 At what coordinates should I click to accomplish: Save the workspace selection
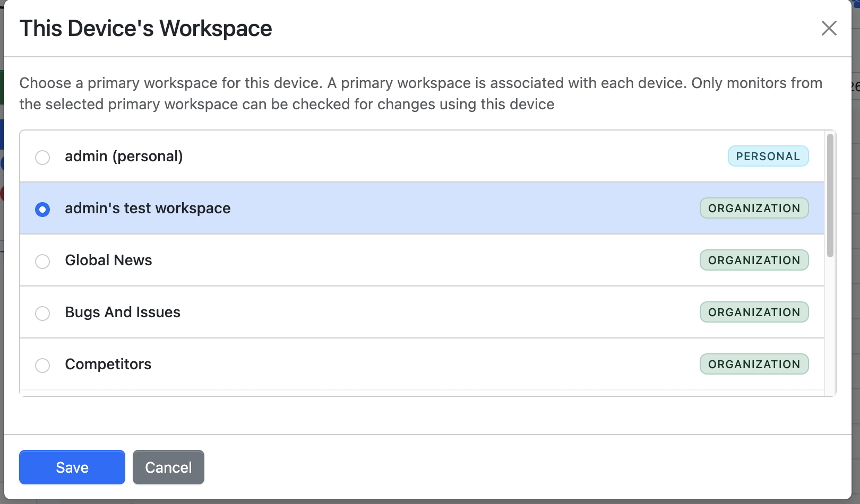point(72,467)
